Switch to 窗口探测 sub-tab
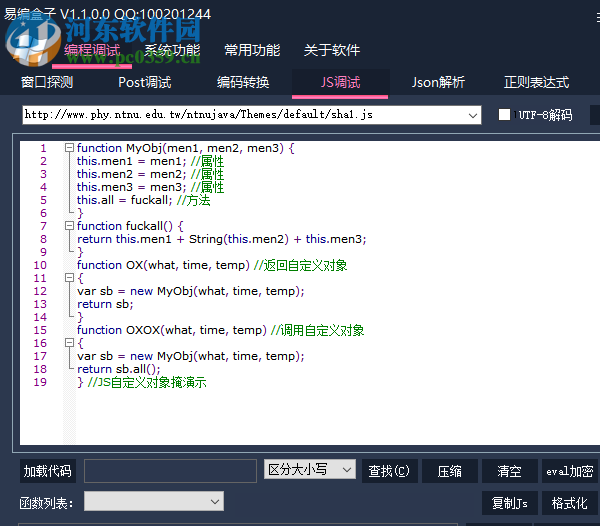Screen dimensions: 600x526 tap(47, 82)
